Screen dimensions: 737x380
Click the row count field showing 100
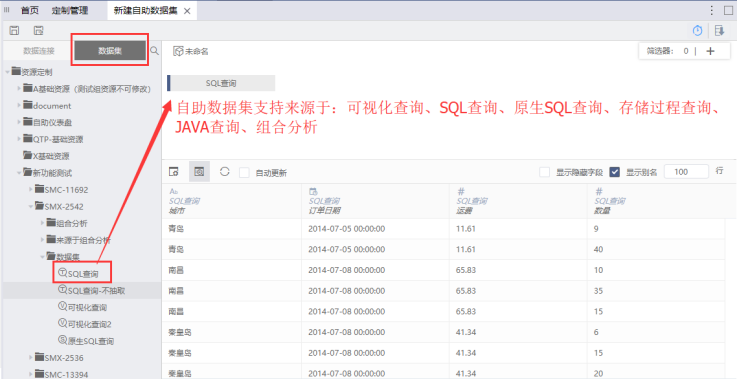click(x=686, y=172)
